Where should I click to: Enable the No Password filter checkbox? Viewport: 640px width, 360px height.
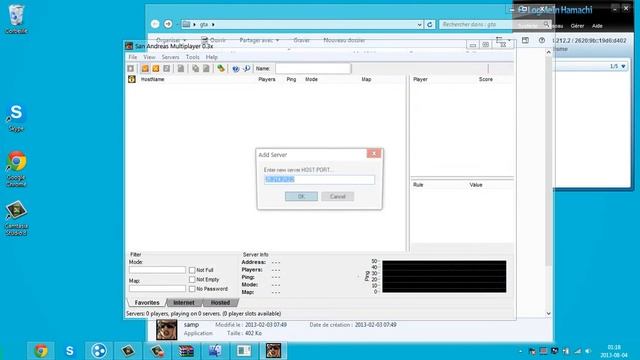pyautogui.click(x=192, y=289)
